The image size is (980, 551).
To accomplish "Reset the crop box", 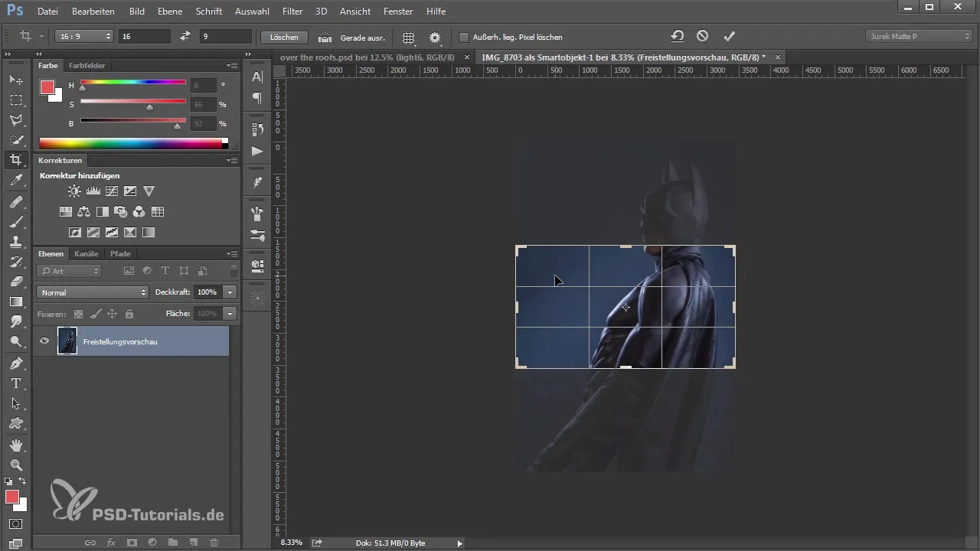I will coord(678,36).
